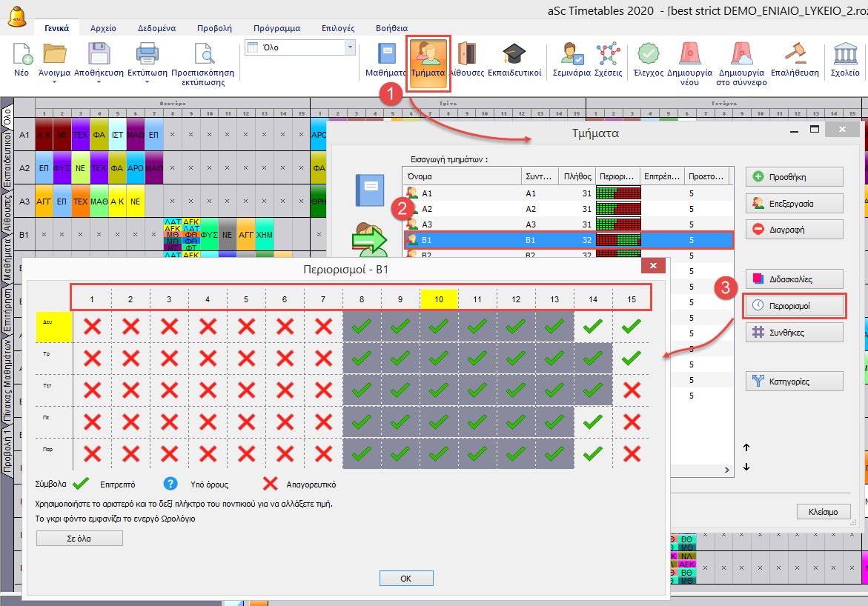This screenshot has width=868, height=606.
Task: Expand the Όλο view combo box
Action: point(350,47)
